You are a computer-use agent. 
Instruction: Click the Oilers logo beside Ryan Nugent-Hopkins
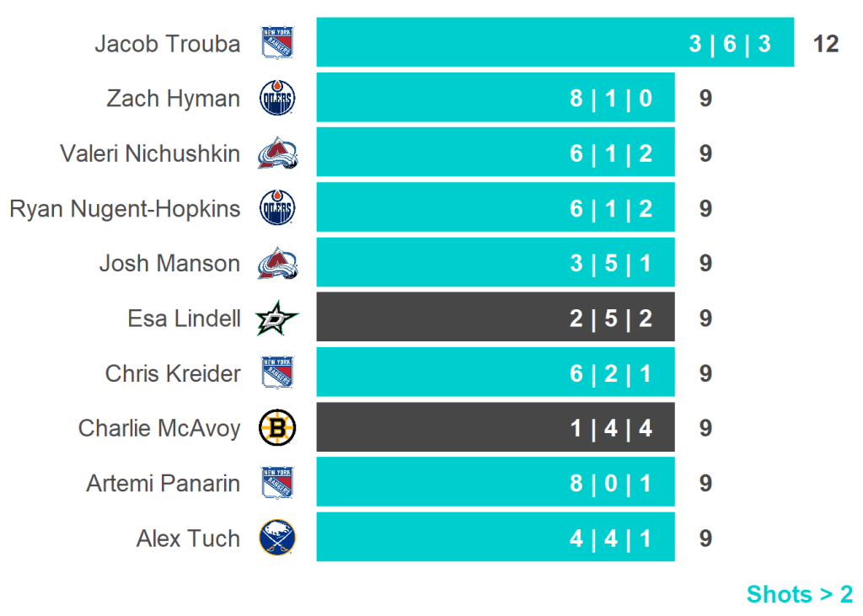[x=277, y=208]
